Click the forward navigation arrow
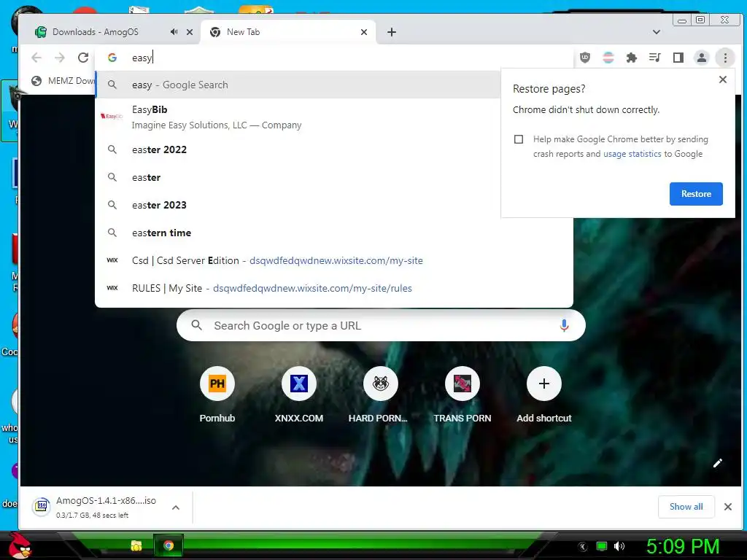Image resolution: width=747 pixels, height=560 pixels. pyautogui.click(x=60, y=58)
